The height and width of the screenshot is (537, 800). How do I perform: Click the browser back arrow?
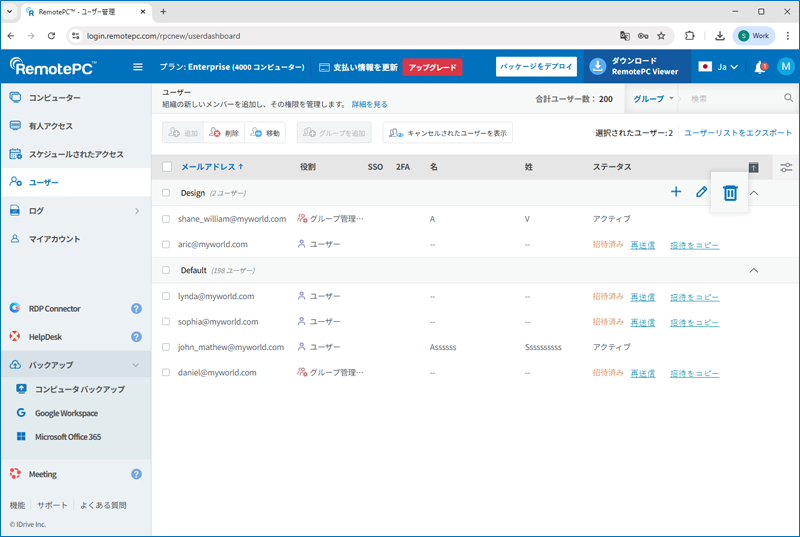coord(11,36)
